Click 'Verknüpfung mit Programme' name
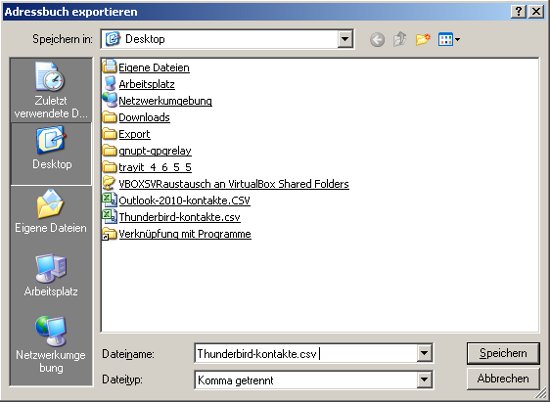 pos(185,234)
